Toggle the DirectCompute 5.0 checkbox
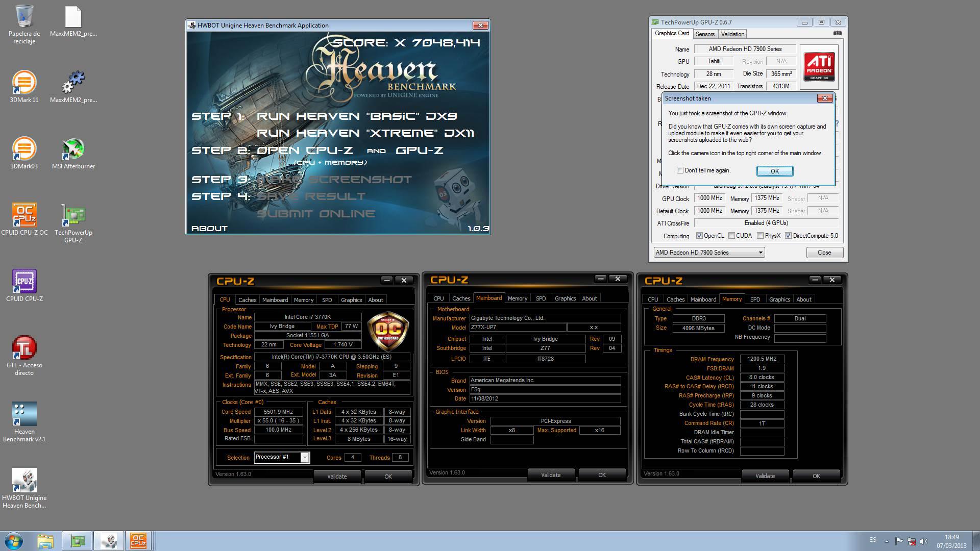 click(x=788, y=236)
